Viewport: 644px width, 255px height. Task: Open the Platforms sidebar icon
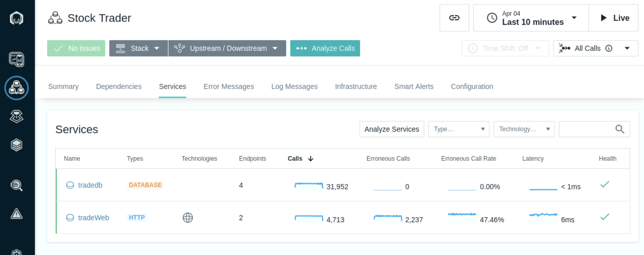16,116
